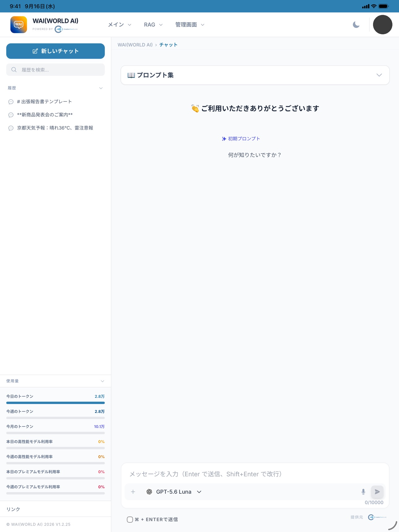Start a 新しいチャット
This screenshot has height=532, width=399.
[55, 51]
